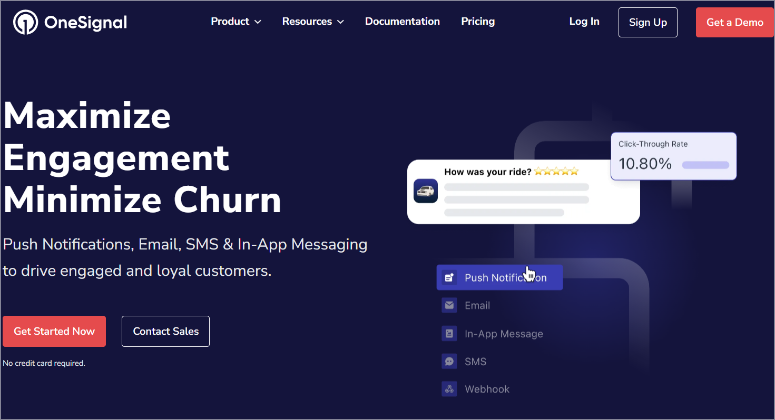
Task: Click the Click-Through Rate progress bar
Action: point(705,165)
